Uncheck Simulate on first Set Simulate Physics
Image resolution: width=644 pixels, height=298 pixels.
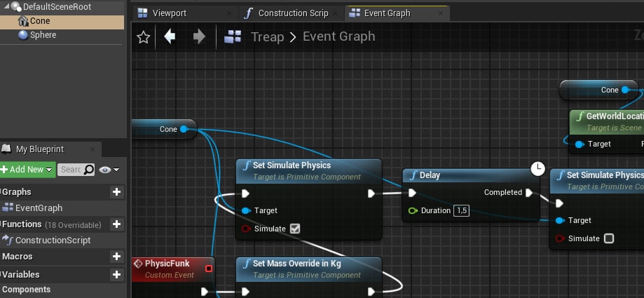[295, 229]
